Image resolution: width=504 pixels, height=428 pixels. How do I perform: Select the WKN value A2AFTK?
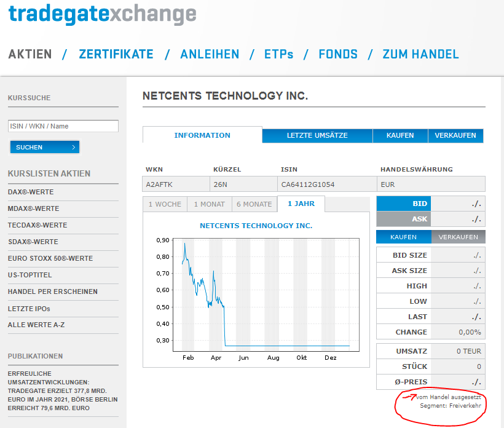[x=159, y=184]
